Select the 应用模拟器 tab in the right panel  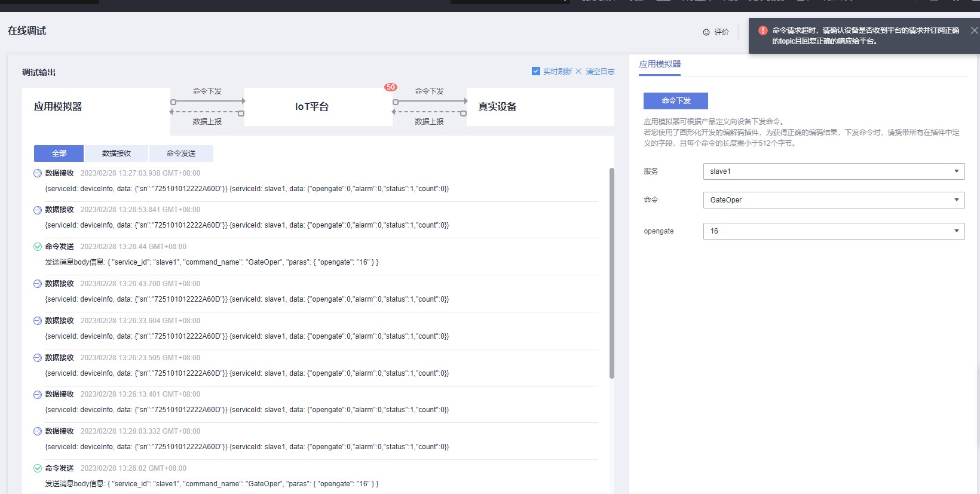tap(660, 64)
